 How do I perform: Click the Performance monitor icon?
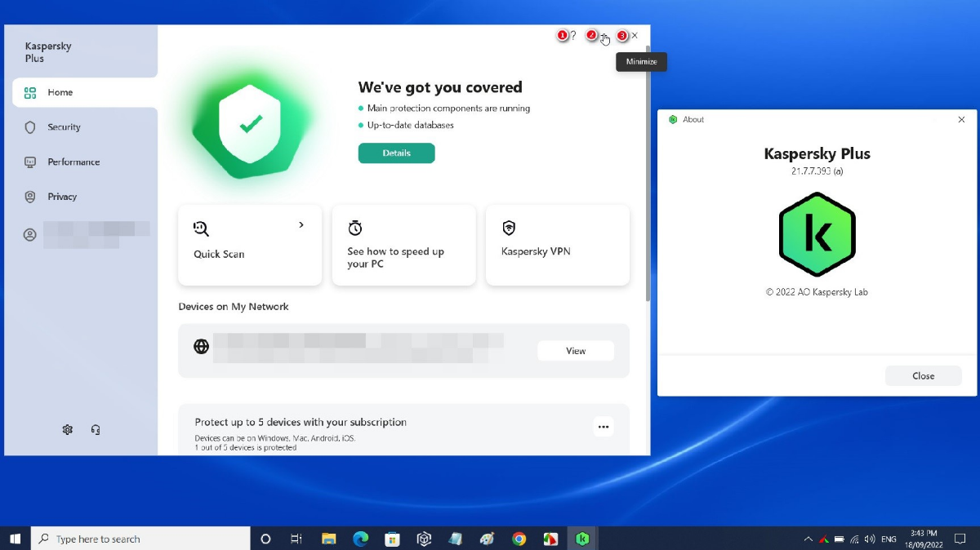(30, 162)
